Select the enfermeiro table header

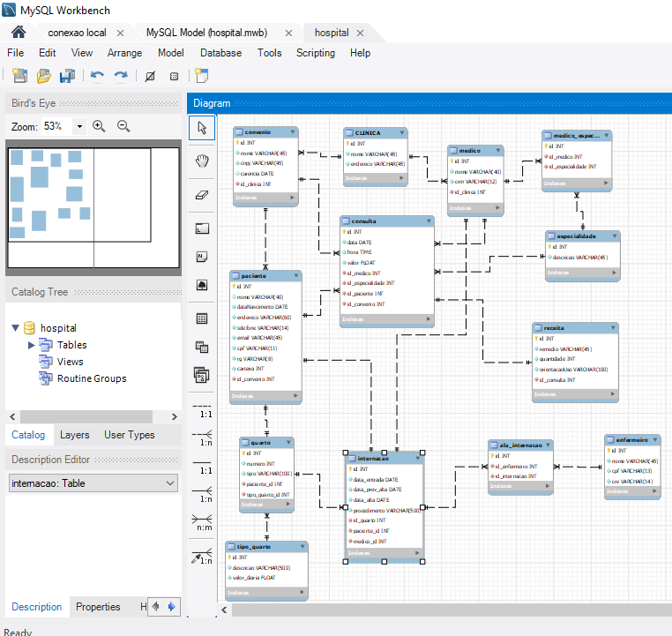632,439
